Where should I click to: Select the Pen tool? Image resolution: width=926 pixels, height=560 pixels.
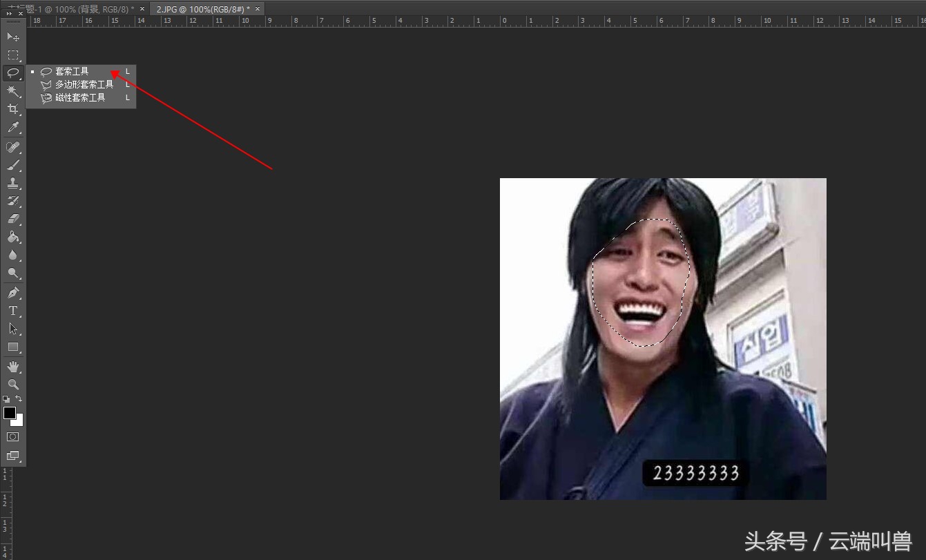pyautogui.click(x=12, y=293)
